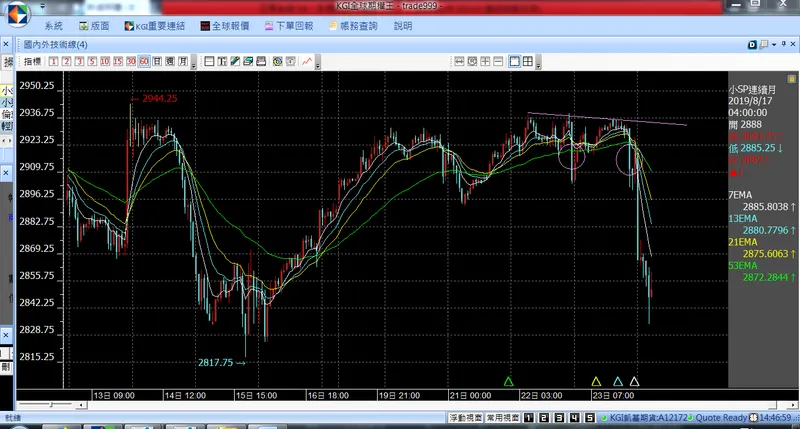The height and width of the screenshot is (429, 800).
Task: Open the 下單回報 menu
Action: coord(289,26)
